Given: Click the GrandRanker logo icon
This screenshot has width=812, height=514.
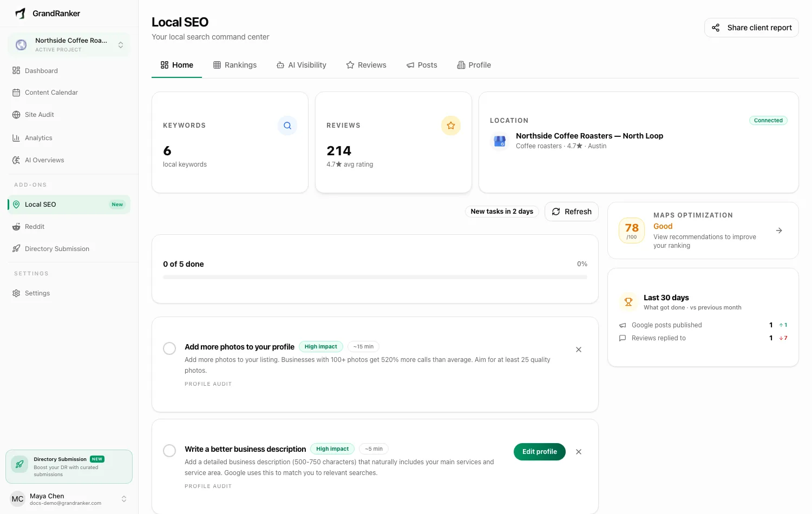Looking at the screenshot, I should tap(20, 14).
